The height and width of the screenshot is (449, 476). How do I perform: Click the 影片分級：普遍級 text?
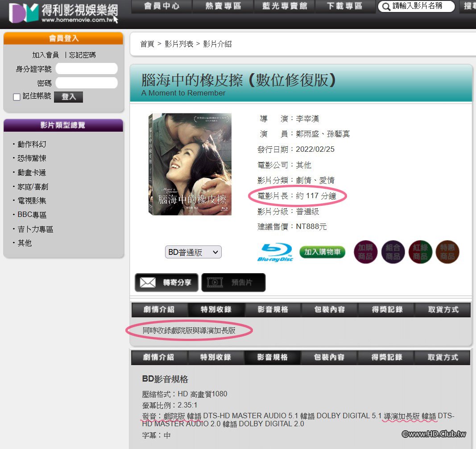(x=288, y=212)
